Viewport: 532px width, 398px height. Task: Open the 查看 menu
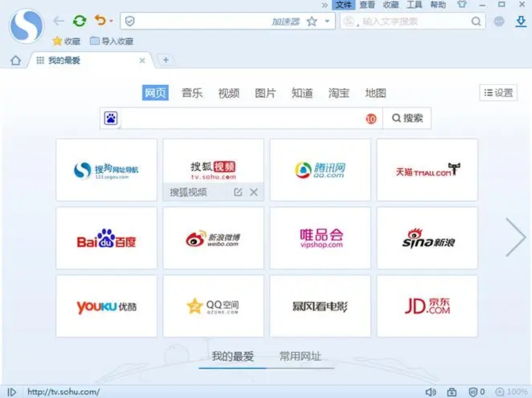coord(367,5)
